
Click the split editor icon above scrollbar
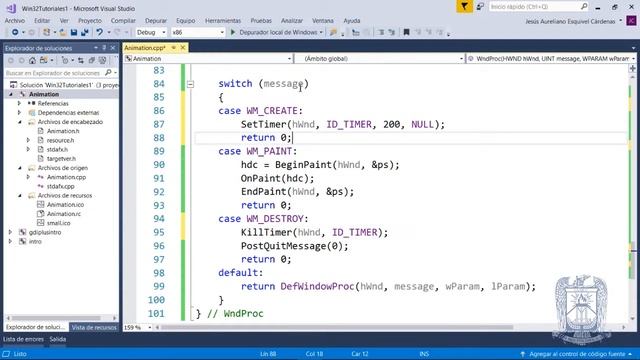tap(633, 69)
